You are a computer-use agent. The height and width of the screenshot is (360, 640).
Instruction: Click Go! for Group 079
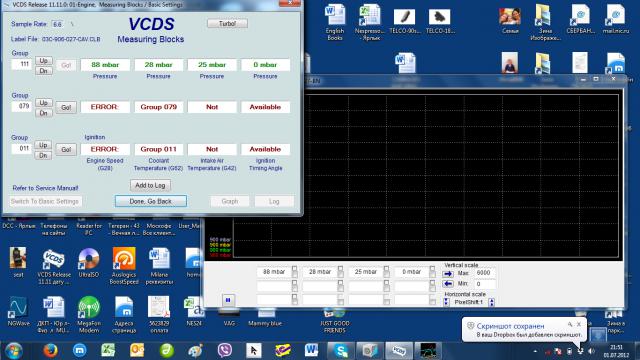point(66,107)
